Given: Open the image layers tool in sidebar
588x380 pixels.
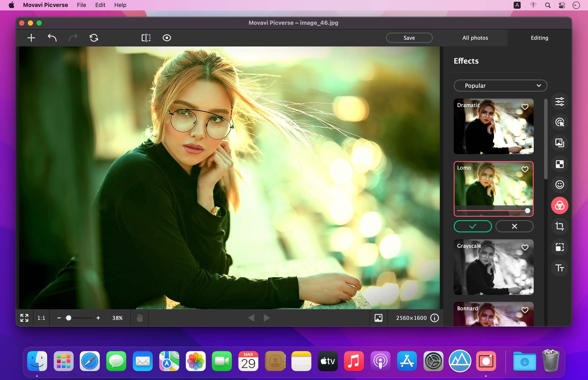Looking at the screenshot, I should pyautogui.click(x=559, y=143).
